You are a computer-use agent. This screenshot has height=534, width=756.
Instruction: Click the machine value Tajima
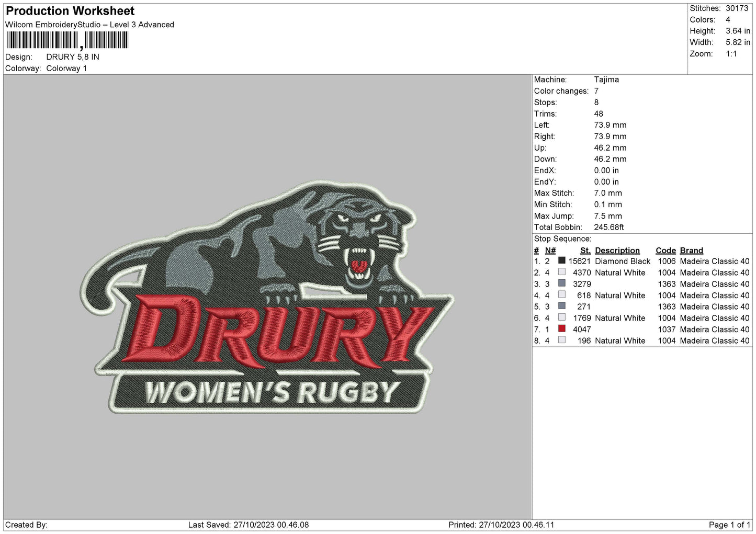606,79
